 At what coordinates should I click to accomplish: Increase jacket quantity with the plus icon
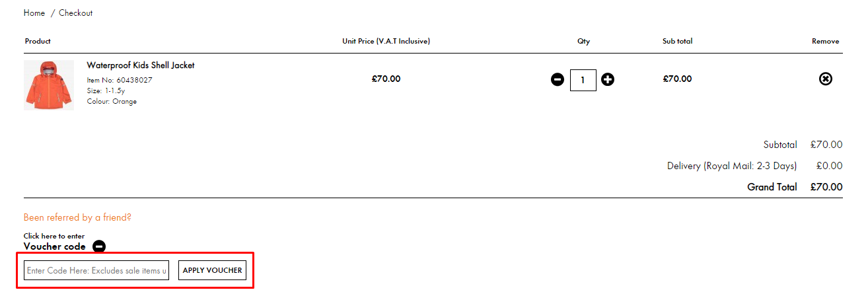coord(608,80)
